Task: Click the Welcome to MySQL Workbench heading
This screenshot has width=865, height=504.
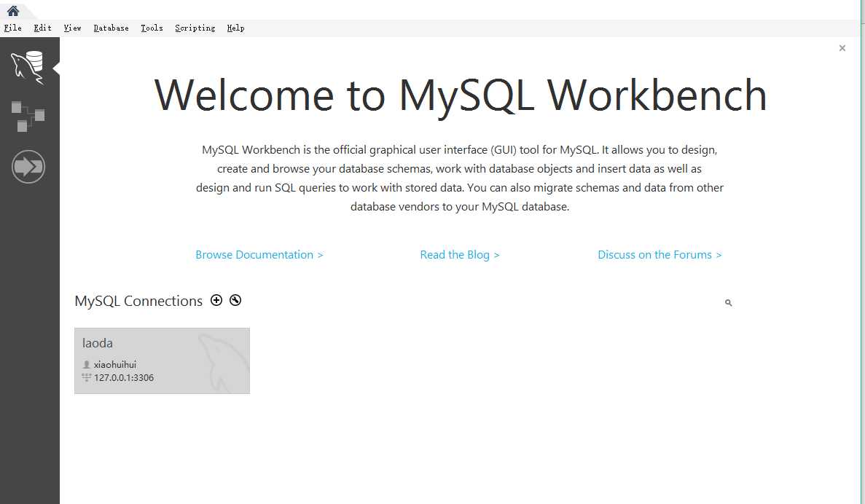Action: click(x=460, y=95)
